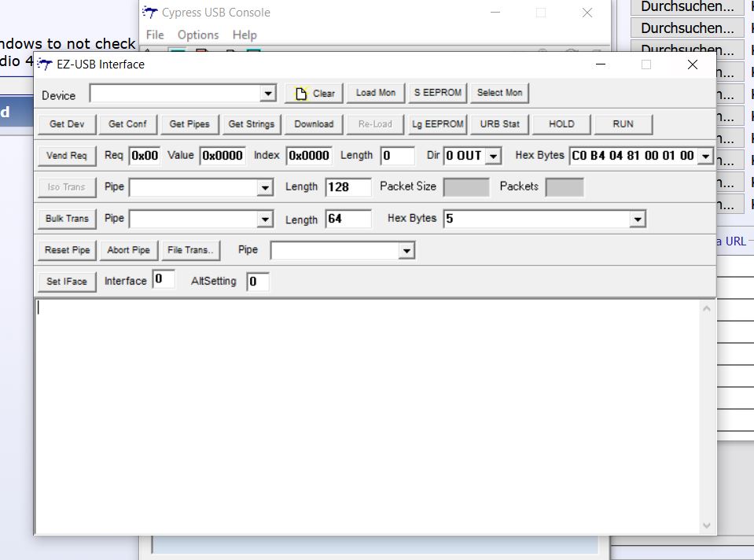Image resolution: width=754 pixels, height=560 pixels.
Task: Click the HOLD button
Action: (x=561, y=124)
